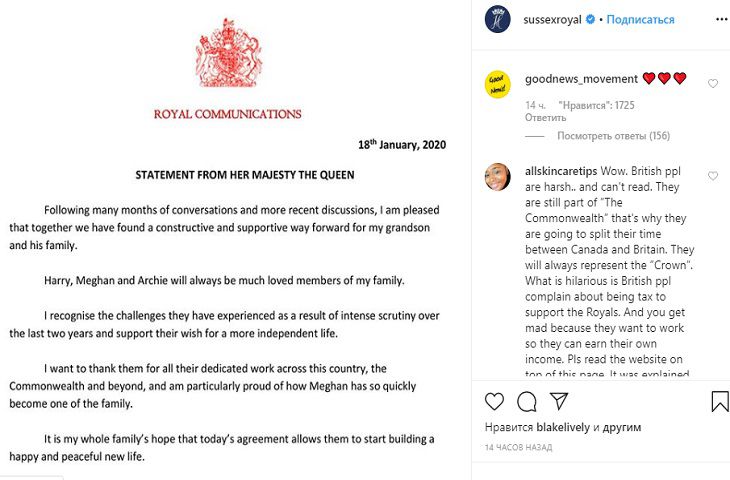The width and height of the screenshot is (730, 480).
Task: Save post with the bookmark icon
Action: click(719, 402)
